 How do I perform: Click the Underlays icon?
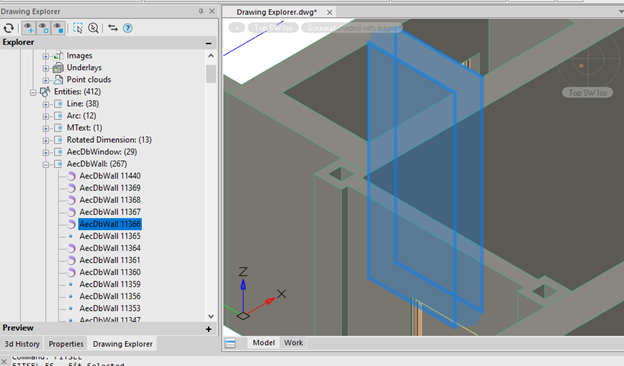[x=58, y=68]
